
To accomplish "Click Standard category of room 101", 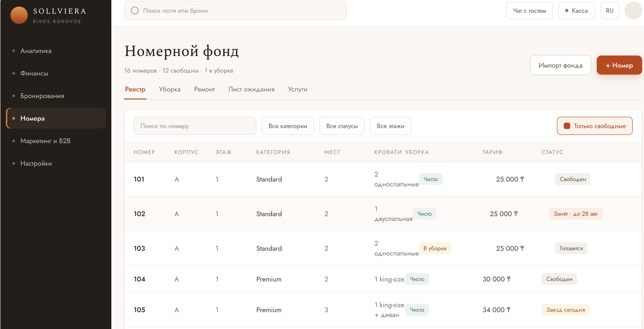I will [x=269, y=179].
